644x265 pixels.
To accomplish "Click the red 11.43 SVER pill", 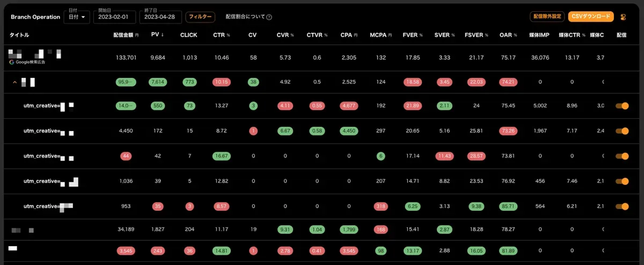I will tap(445, 156).
